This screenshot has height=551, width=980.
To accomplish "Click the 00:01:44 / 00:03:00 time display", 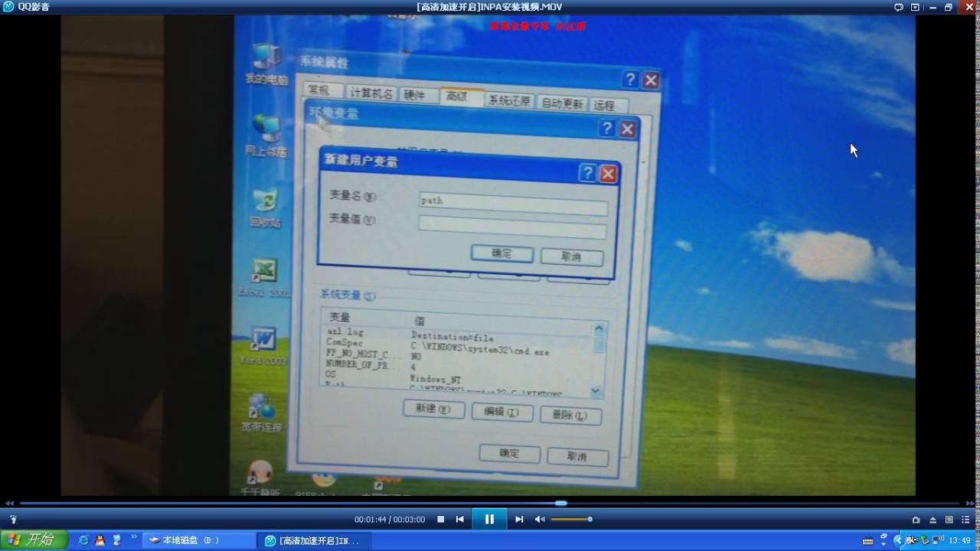I will [x=389, y=520].
